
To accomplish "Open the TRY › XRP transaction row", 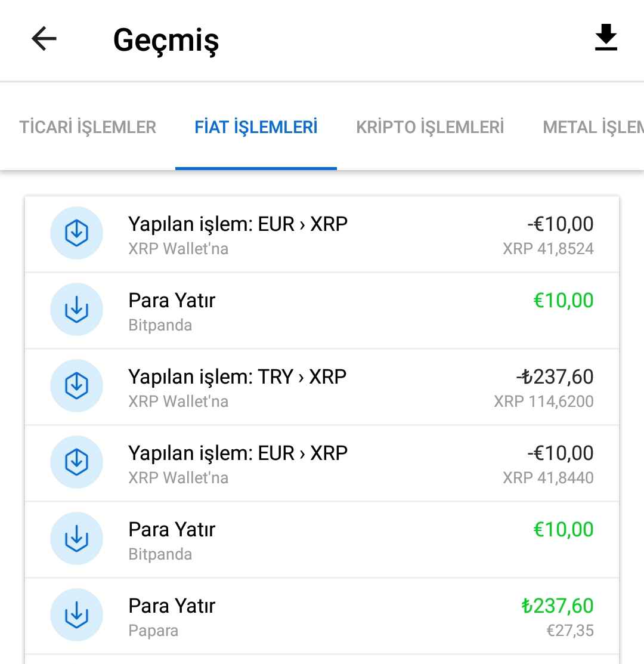I will (322, 387).
